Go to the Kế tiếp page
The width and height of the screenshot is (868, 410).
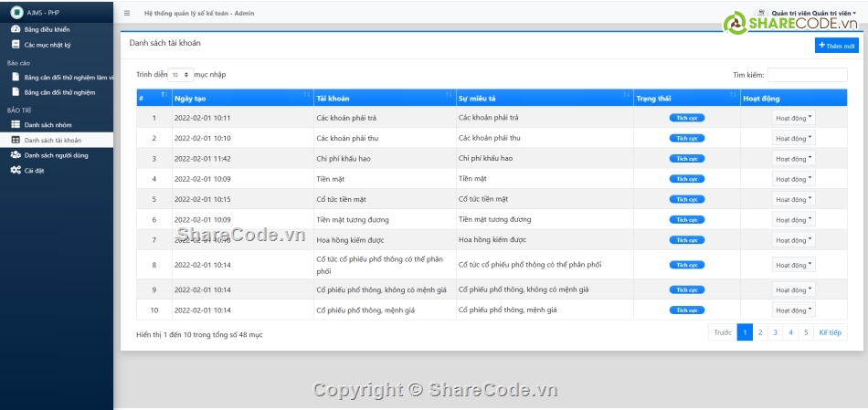[x=830, y=332]
